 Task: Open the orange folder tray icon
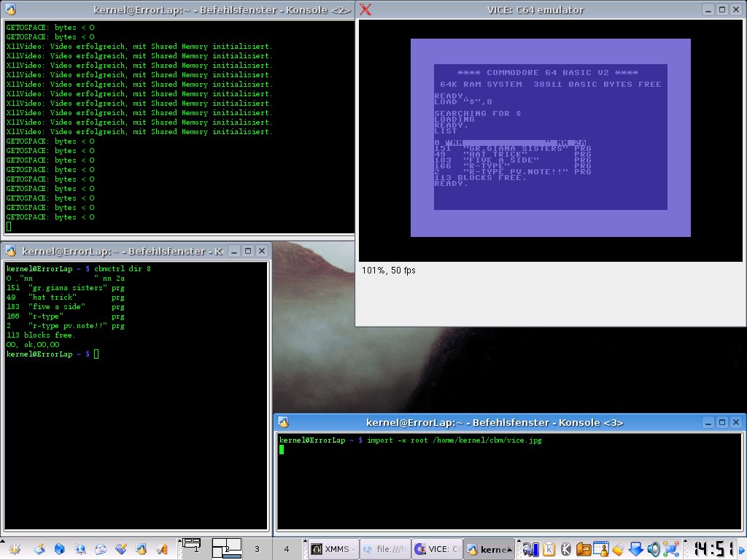point(583,549)
